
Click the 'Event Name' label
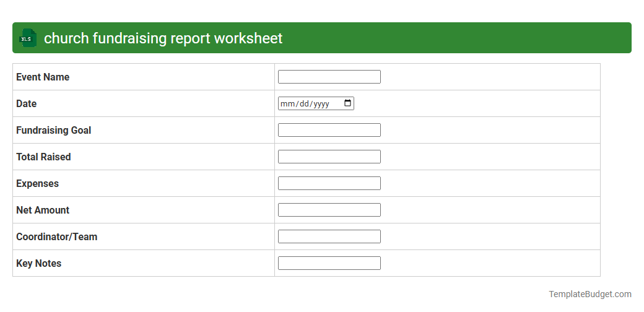43,77
